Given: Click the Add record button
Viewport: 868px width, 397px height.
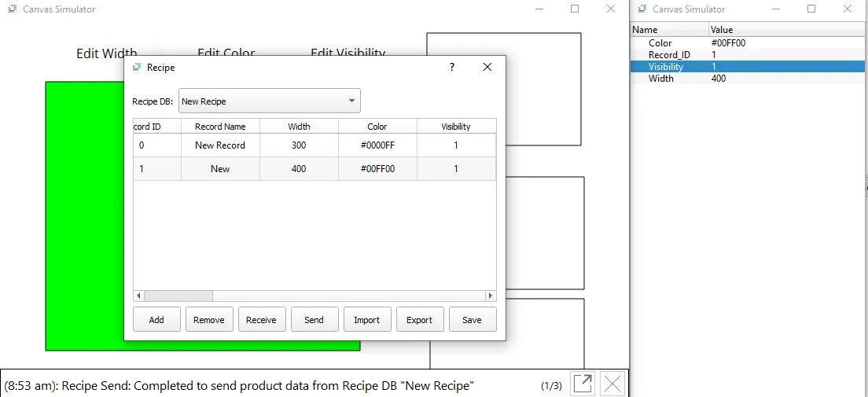Looking at the screenshot, I should (156, 320).
